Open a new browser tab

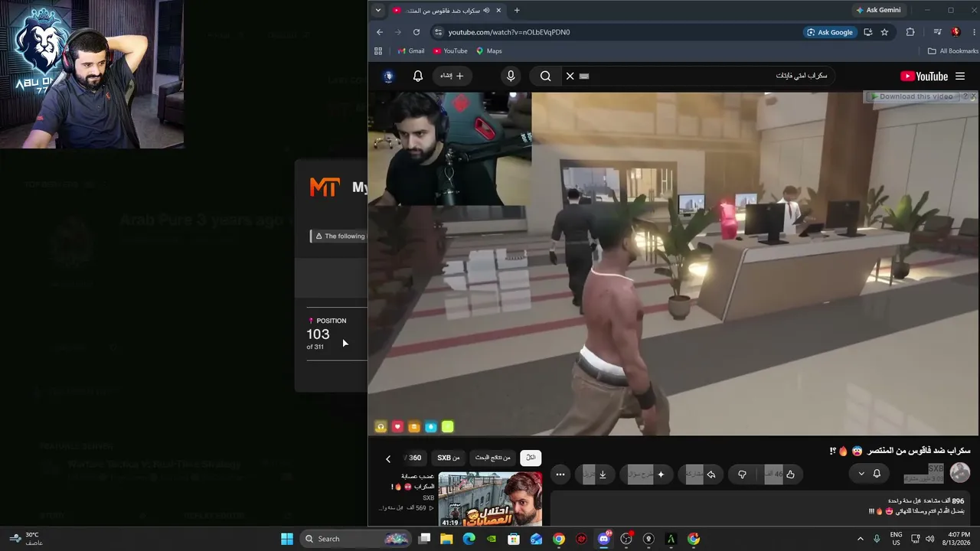pos(517,10)
